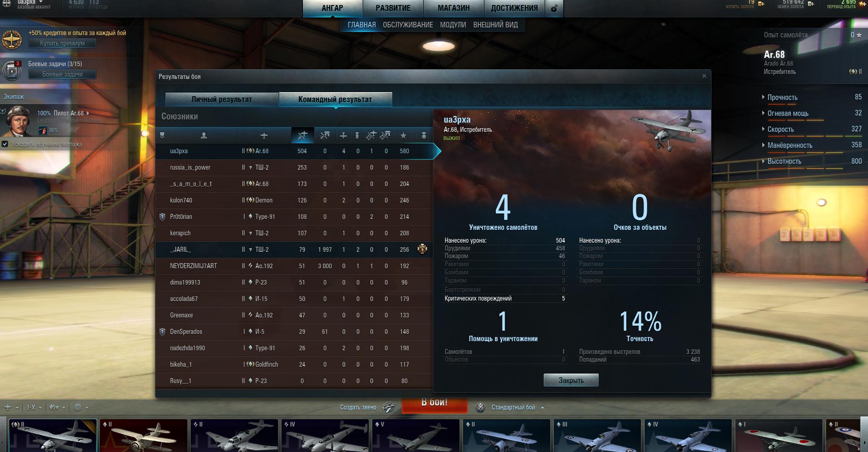
Task: Sort allies by player name column icon
Action: point(203,135)
